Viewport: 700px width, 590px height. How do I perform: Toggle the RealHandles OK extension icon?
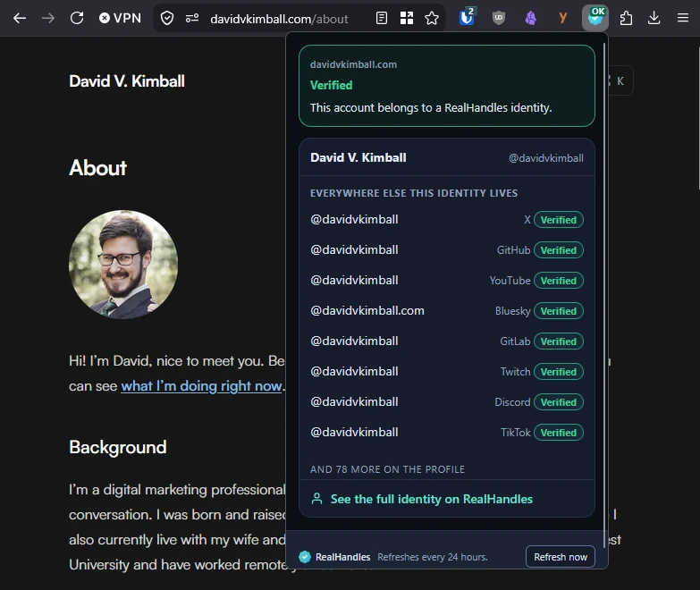595,18
